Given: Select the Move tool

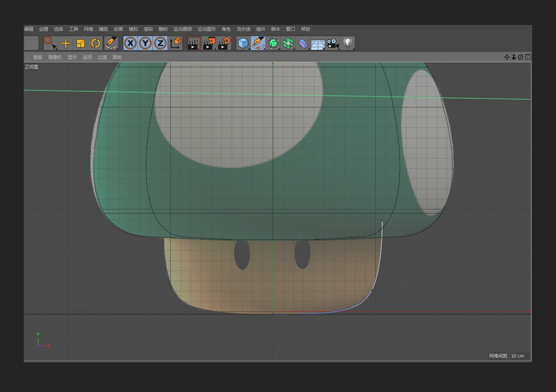Looking at the screenshot, I should coord(65,43).
